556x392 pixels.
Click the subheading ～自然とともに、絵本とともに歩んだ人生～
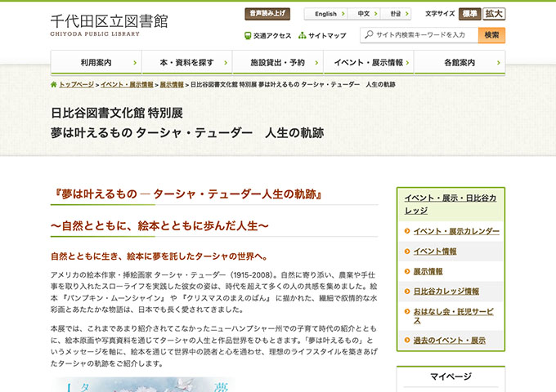pyautogui.click(x=159, y=226)
